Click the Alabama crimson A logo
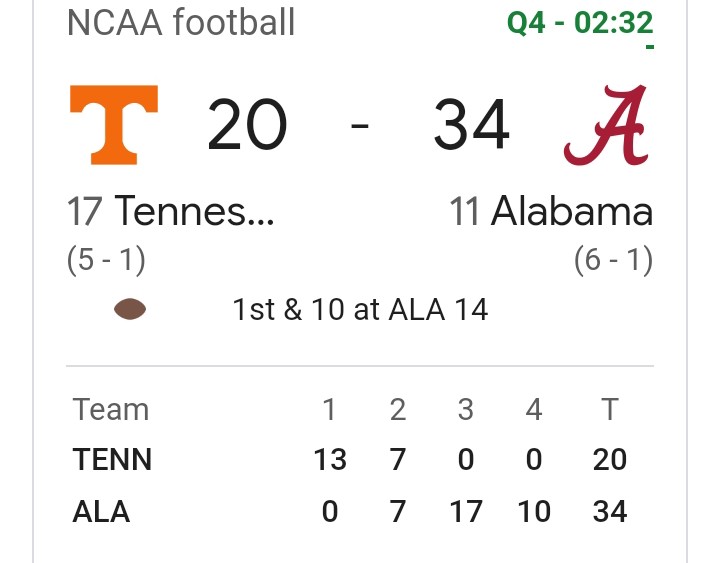The width and height of the screenshot is (720, 563). point(606,125)
